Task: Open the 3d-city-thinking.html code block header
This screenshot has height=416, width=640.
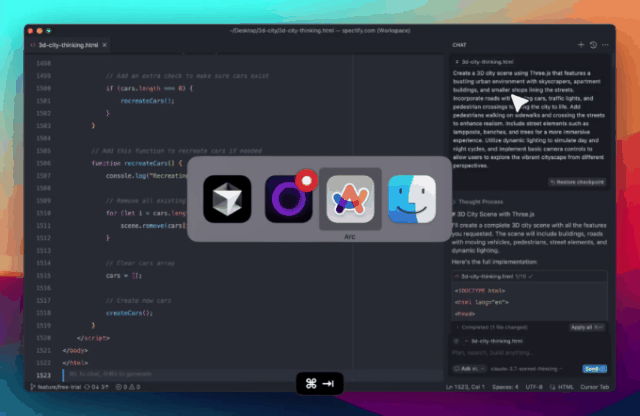Action: pyautogui.click(x=529, y=276)
